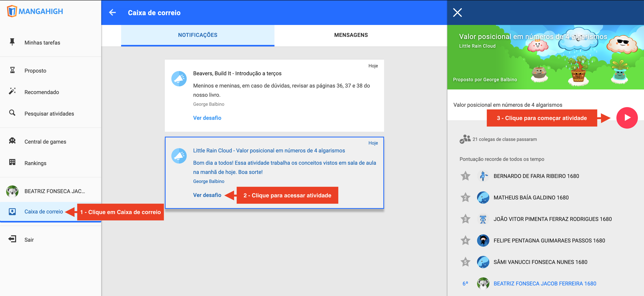Log out via Sair
This screenshot has width=644, height=296.
point(50,240)
